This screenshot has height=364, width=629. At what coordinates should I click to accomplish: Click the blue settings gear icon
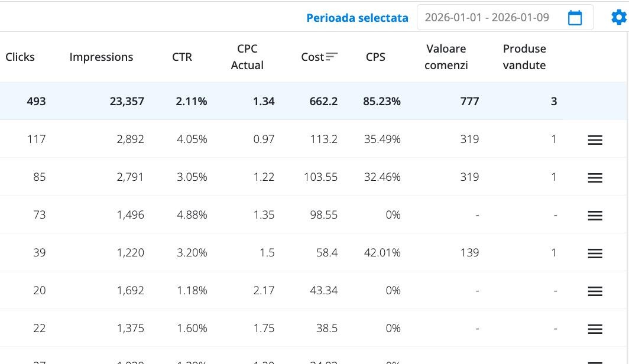pos(618,18)
